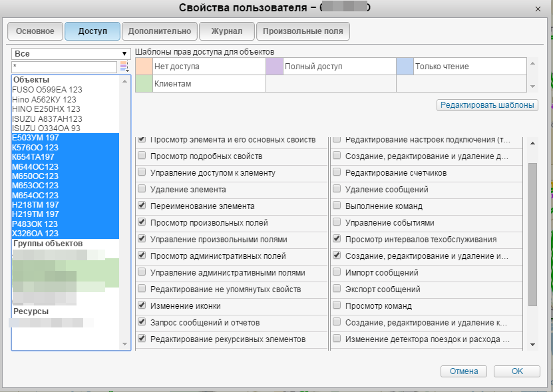The image size is (553, 392).
Task: Click the 'Отмена' button
Action: pos(463,371)
